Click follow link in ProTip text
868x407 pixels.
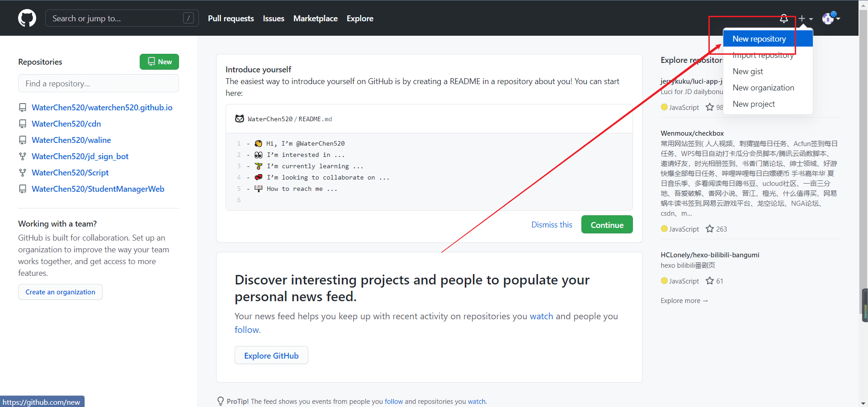(x=394, y=402)
